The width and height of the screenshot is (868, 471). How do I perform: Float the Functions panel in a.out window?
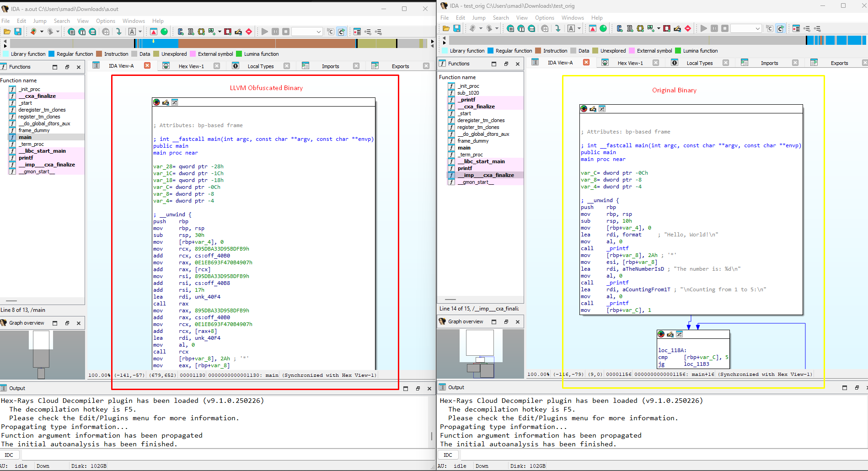point(67,67)
